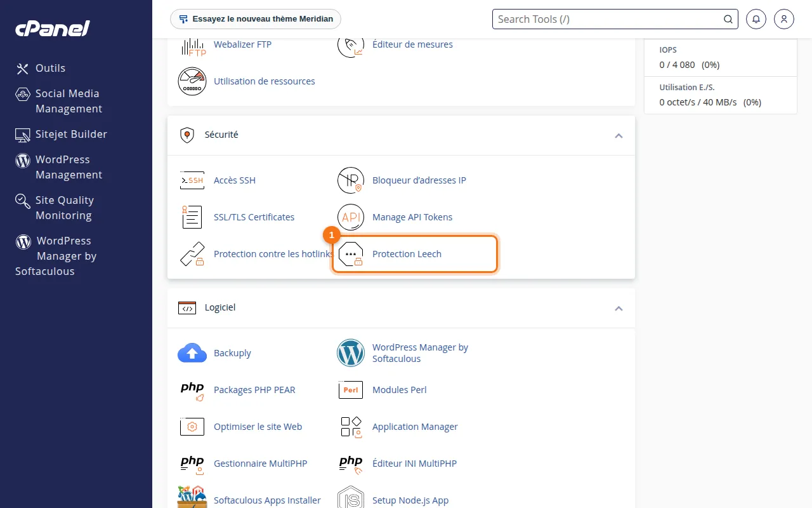Open the user account icon

[784, 19]
